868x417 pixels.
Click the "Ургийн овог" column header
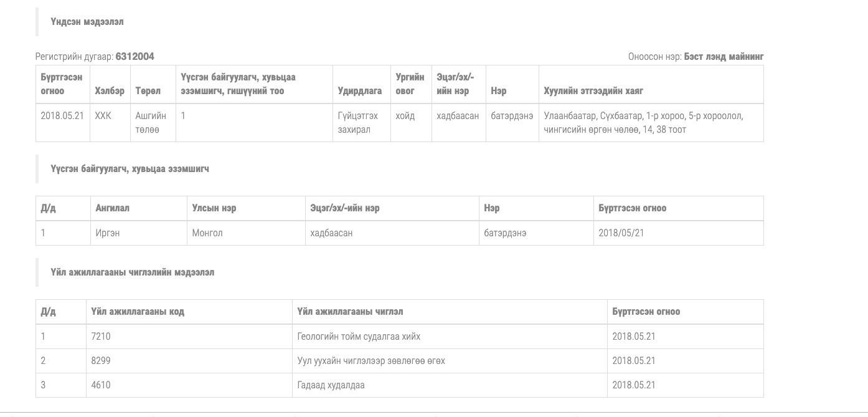[x=410, y=84]
